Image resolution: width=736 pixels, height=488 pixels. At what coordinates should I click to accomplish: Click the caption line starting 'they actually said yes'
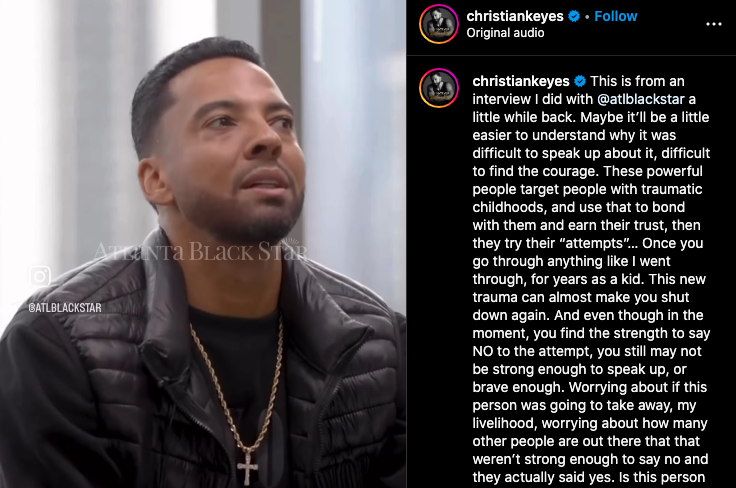click(589, 477)
